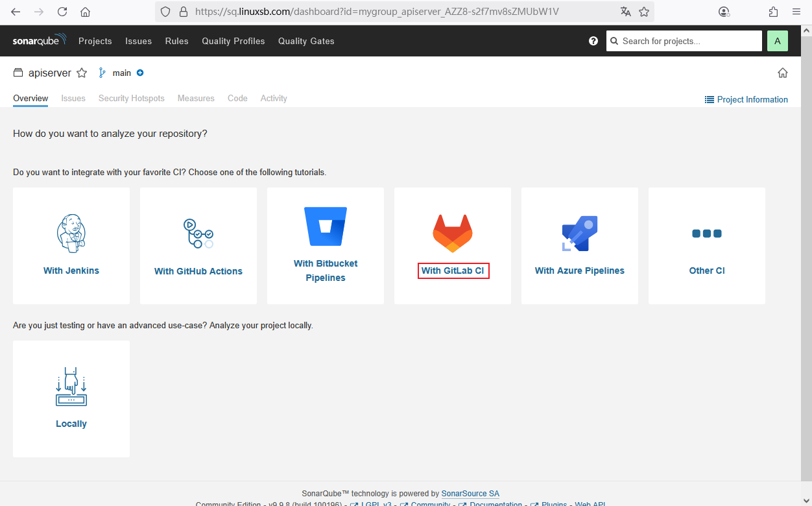Click the browser URL address bar
Screen dimensions: 812x506
point(404,12)
